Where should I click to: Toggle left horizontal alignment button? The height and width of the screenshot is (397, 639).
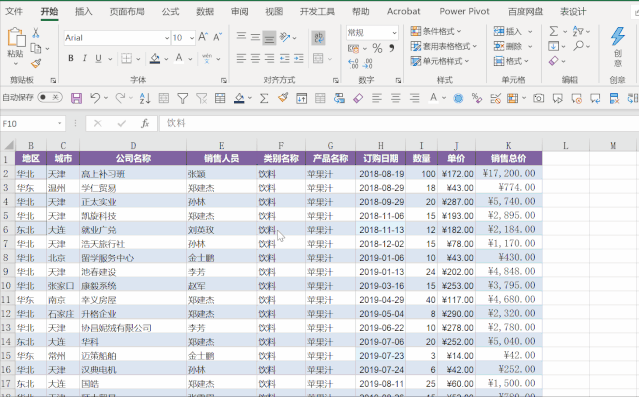241,59
